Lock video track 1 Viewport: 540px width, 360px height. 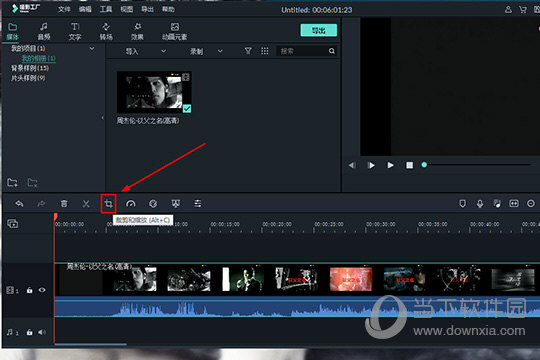(30, 290)
